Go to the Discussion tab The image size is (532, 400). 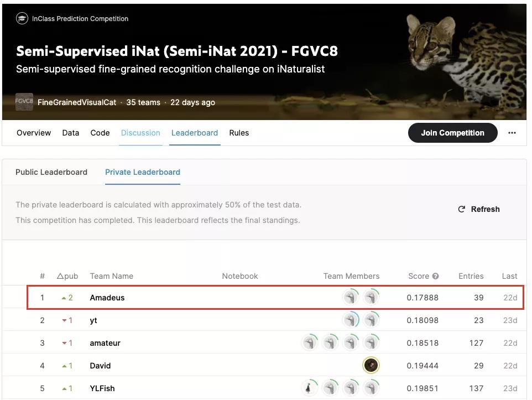140,133
